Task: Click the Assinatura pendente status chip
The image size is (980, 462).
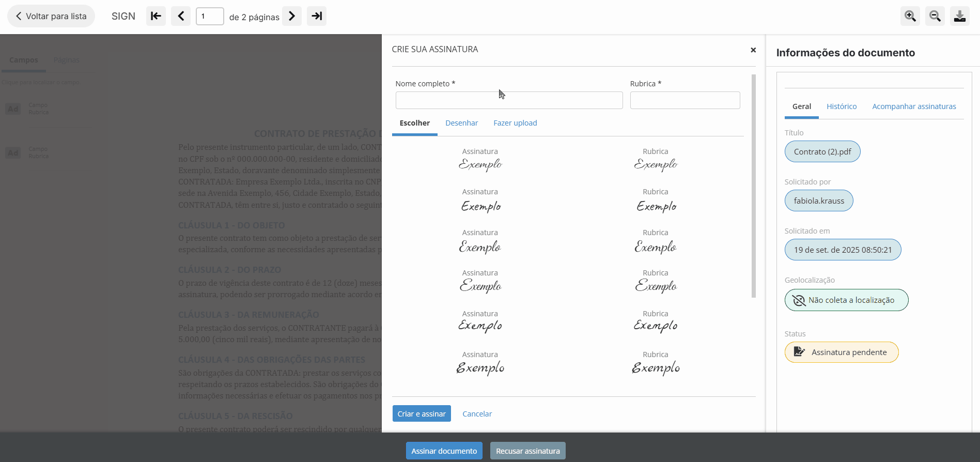Action: [842, 352]
